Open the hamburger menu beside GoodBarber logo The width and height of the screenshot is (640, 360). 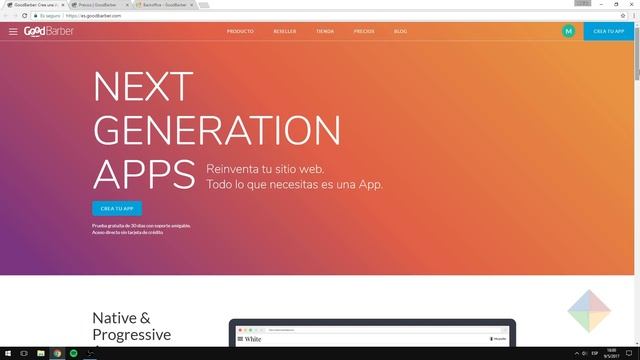13,31
